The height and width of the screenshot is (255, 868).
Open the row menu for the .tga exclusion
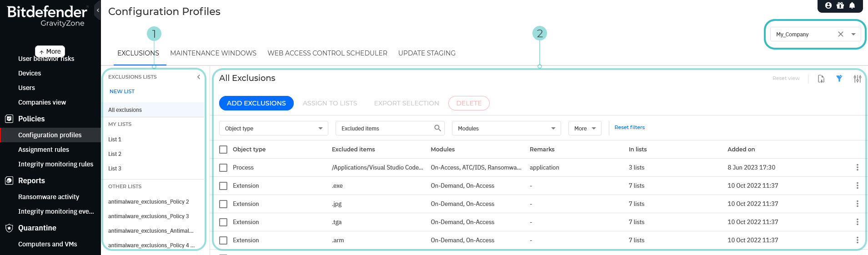(858, 222)
